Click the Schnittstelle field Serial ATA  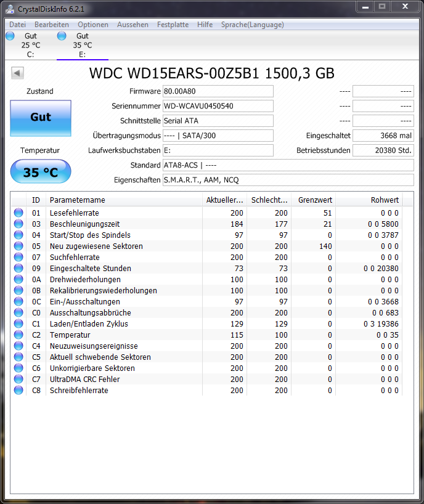tap(218, 121)
